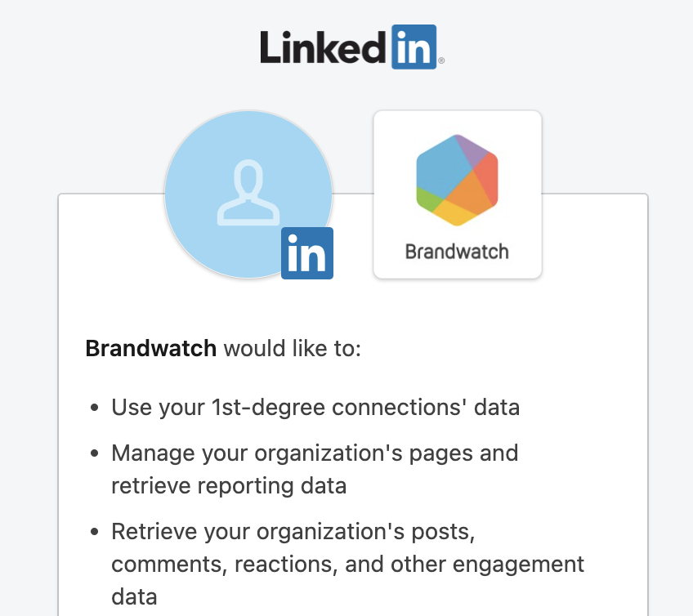Click the blue segment of Brandwatch hexagon

coord(440,170)
